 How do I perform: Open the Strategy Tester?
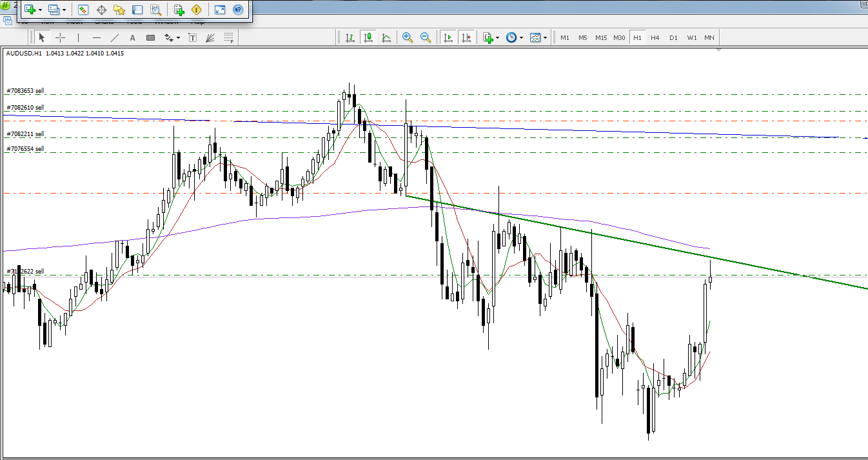(155, 10)
